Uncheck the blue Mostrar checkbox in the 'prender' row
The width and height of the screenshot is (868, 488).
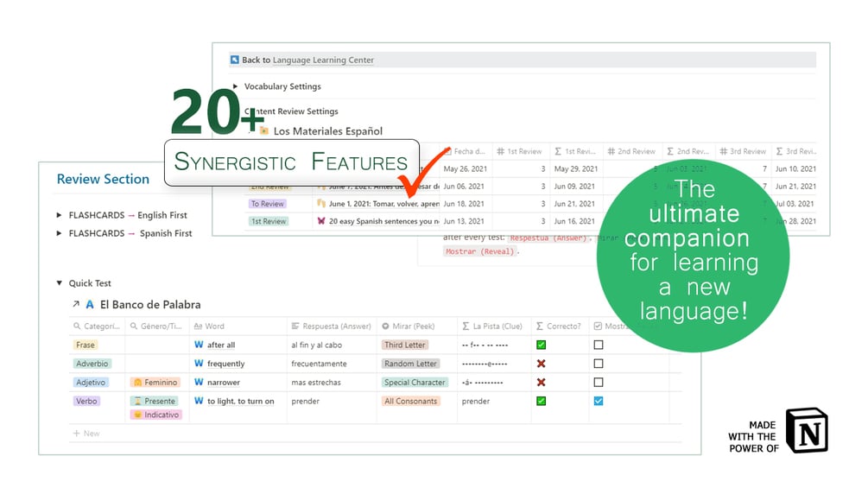pyautogui.click(x=599, y=401)
